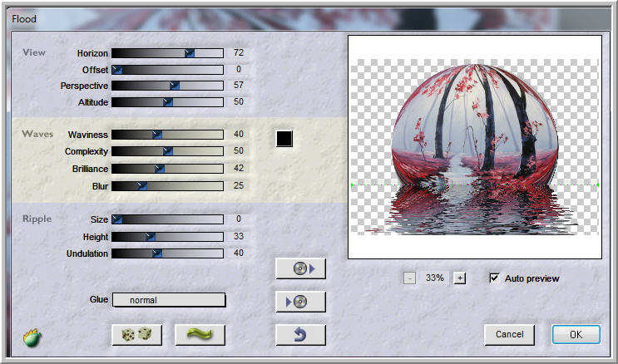Click the OK button
The image size is (618, 364).
576,334
